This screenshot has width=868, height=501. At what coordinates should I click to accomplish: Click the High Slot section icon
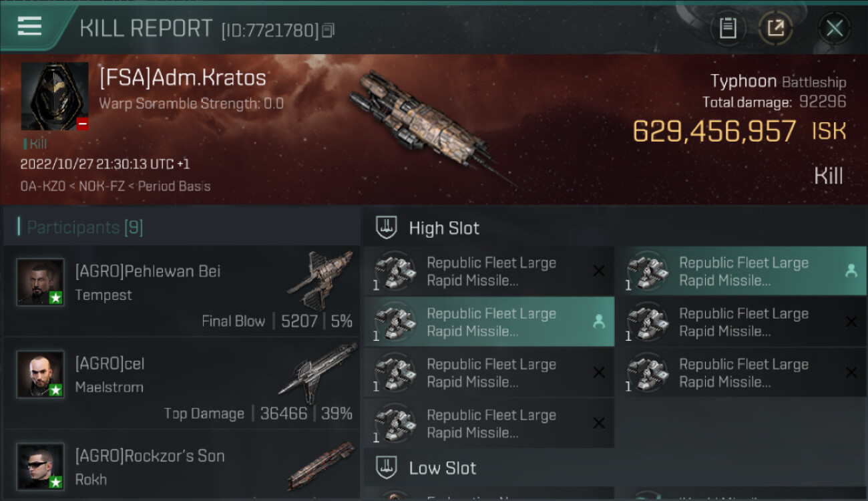tap(387, 228)
